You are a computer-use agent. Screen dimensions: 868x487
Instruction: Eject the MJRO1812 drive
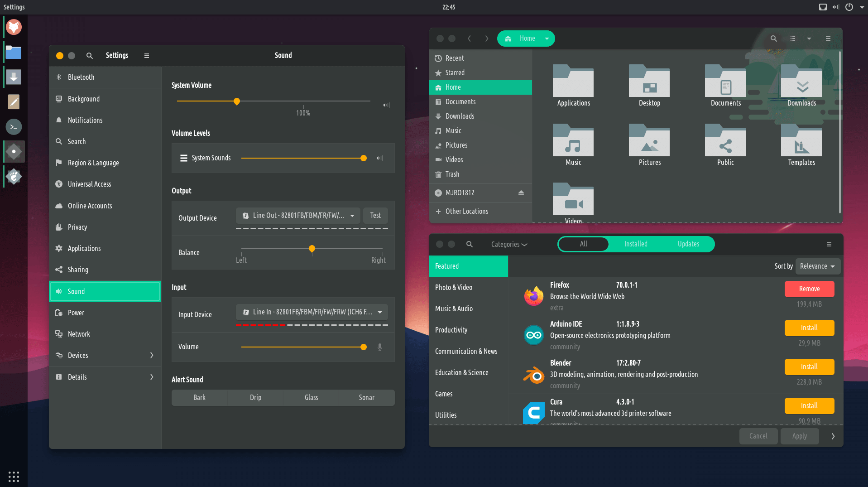pyautogui.click(x=521, y=193)
